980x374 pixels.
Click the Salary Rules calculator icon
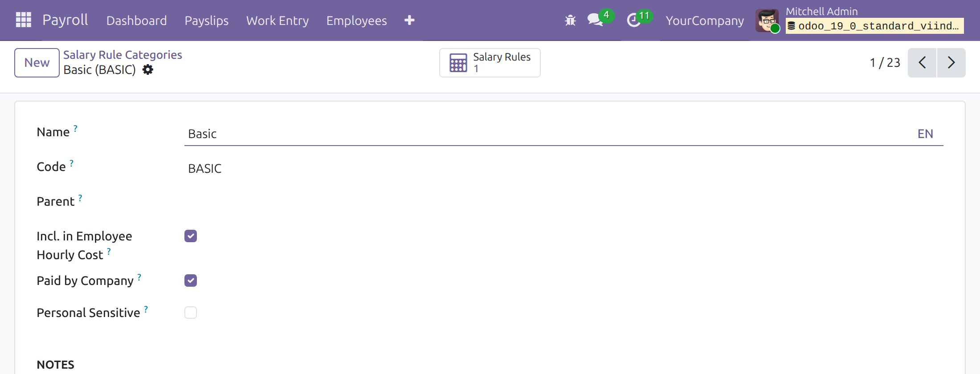coord(458,63)
